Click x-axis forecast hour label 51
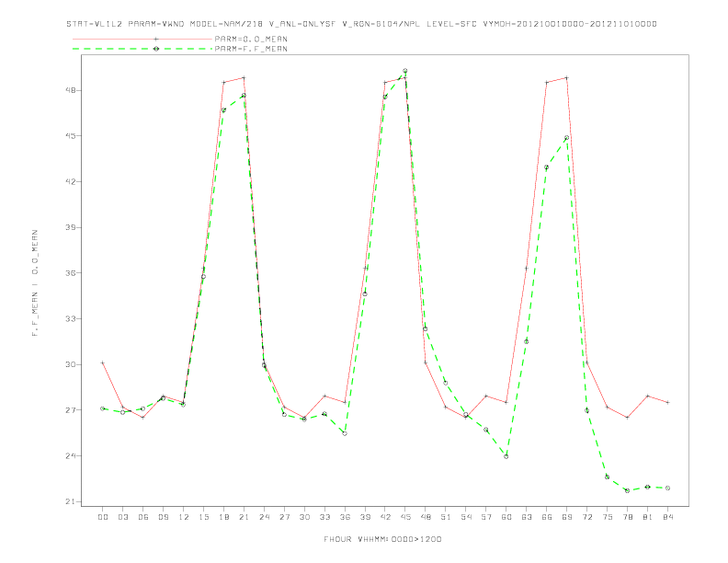728x563 pixels. (446, 517)
